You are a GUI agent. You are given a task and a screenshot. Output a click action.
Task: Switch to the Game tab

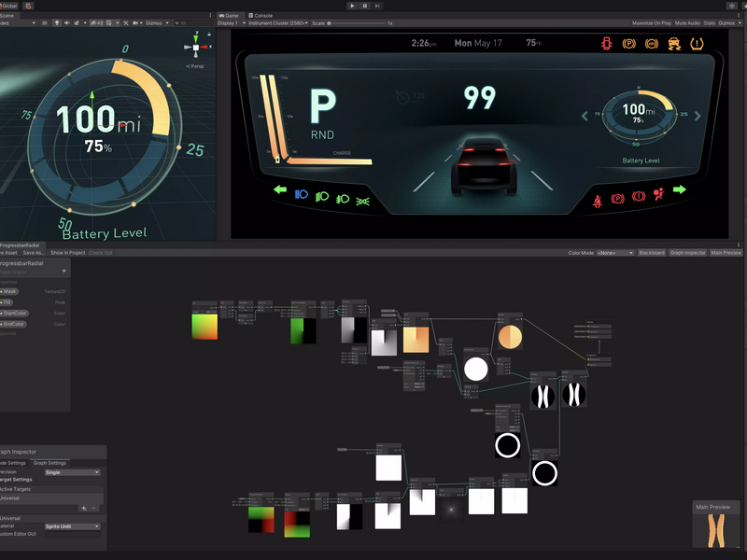[x=229, y=15]
